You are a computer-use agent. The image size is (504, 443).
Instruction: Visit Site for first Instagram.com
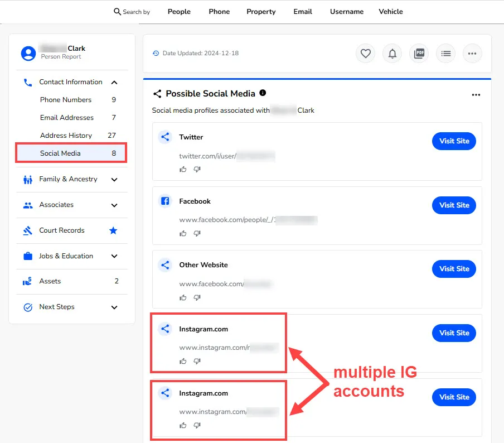click(454, 333)
